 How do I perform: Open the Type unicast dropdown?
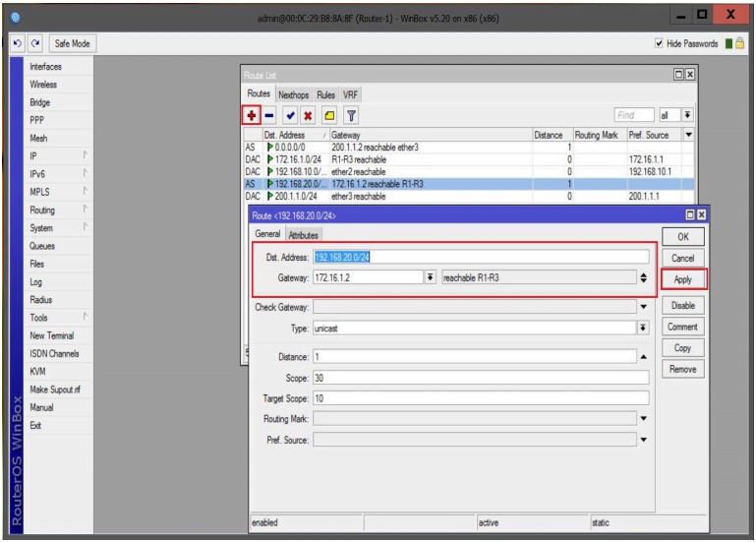pos(643,329)
